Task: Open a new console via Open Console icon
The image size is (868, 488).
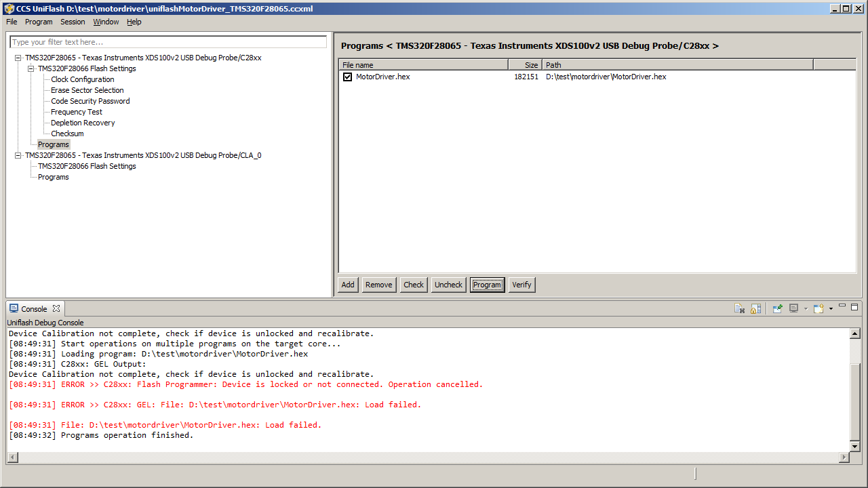Action: click(818, 308)
